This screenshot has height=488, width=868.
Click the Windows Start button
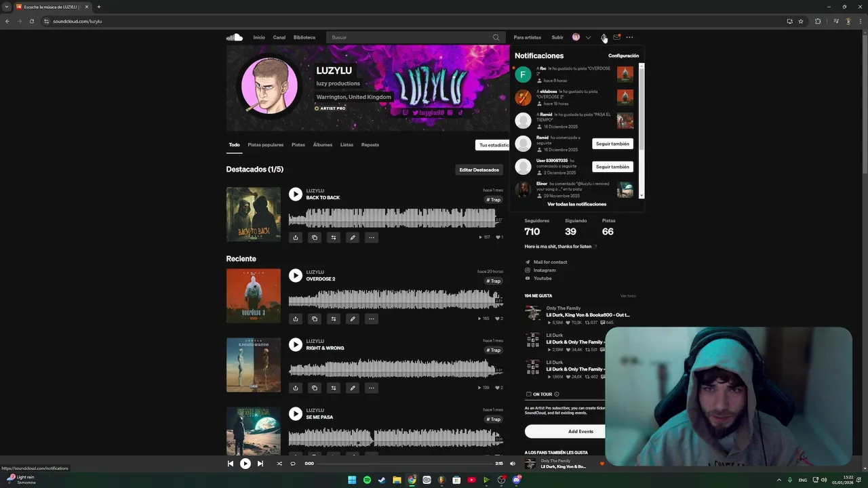(x=352, y=480)
